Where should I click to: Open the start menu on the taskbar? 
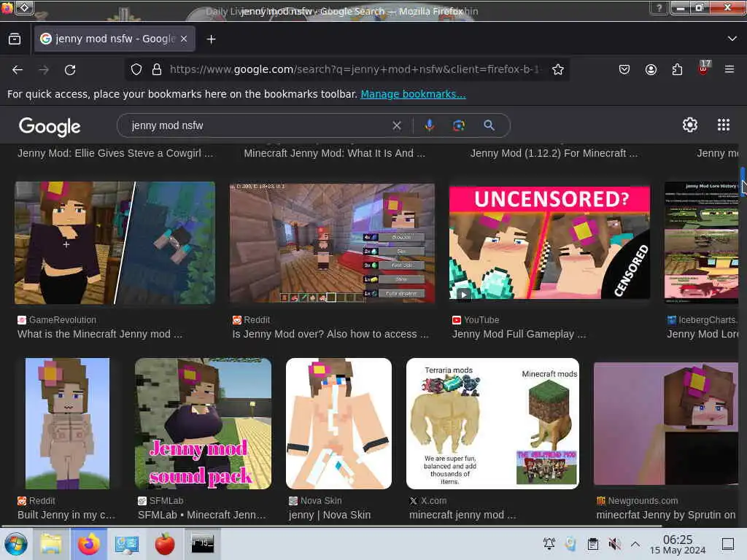tap(16, 544)
